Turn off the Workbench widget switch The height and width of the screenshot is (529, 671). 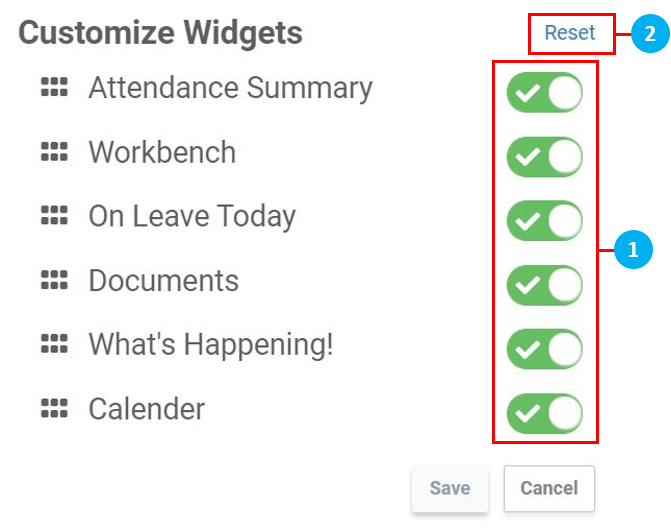544,157
